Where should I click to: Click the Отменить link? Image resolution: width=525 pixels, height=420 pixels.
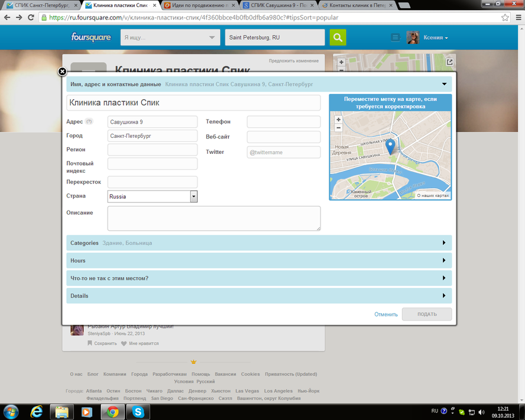[x=386, y=314]
